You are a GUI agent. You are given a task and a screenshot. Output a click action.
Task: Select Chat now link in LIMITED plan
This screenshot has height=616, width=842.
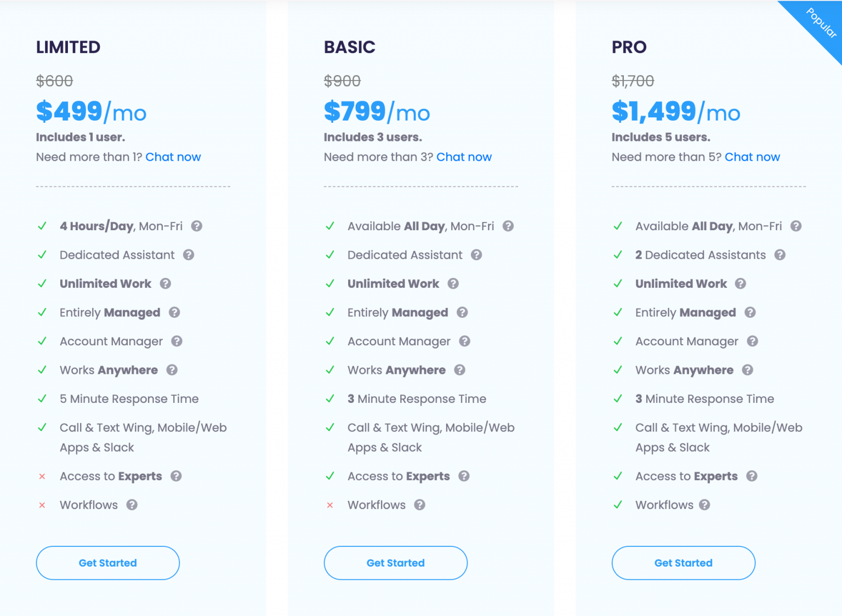click(173, 157)
